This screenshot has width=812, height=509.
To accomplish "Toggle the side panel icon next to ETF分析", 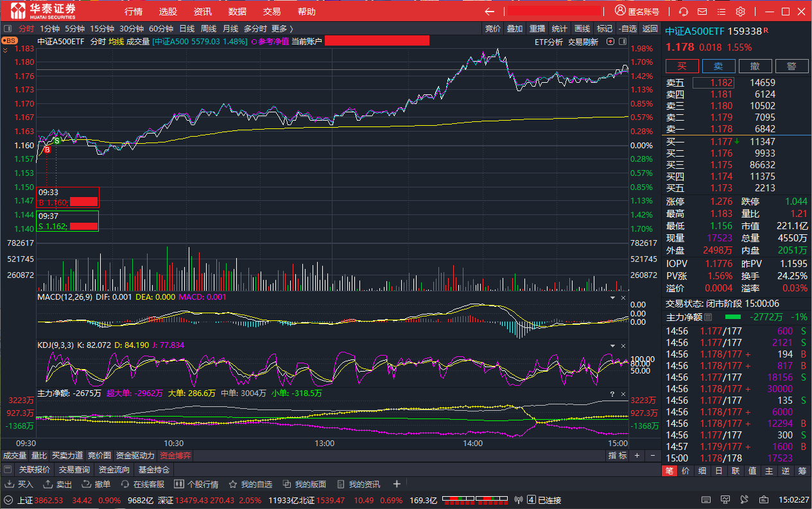I will pyautogui.click(x=621, y=42).
